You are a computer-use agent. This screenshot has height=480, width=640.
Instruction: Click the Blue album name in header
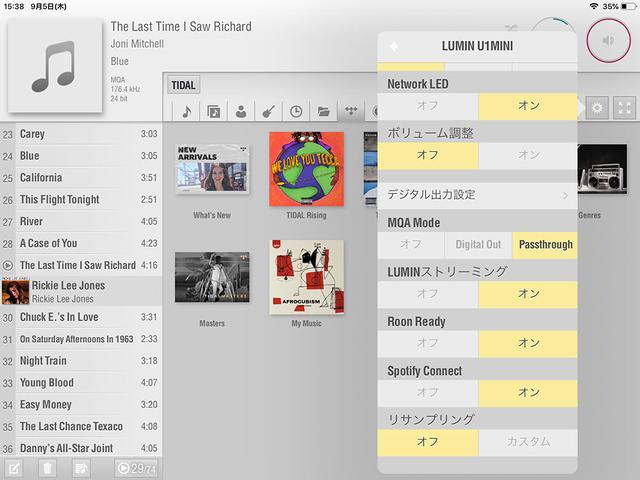[x=120, y=61]
